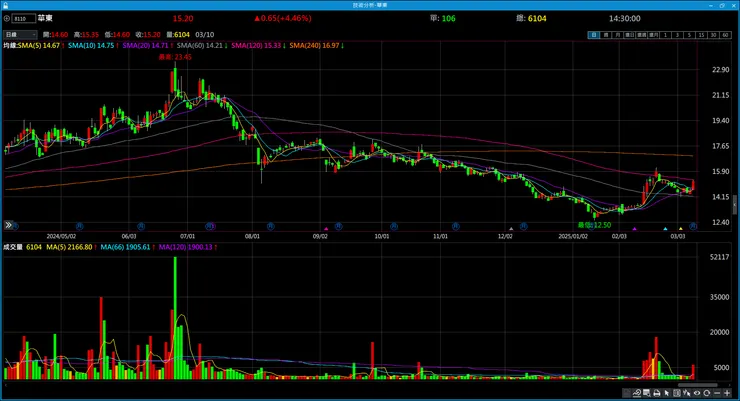740x401 pixels.
Task: Switch to the 15-minute chart button
Action: [701, 35]
